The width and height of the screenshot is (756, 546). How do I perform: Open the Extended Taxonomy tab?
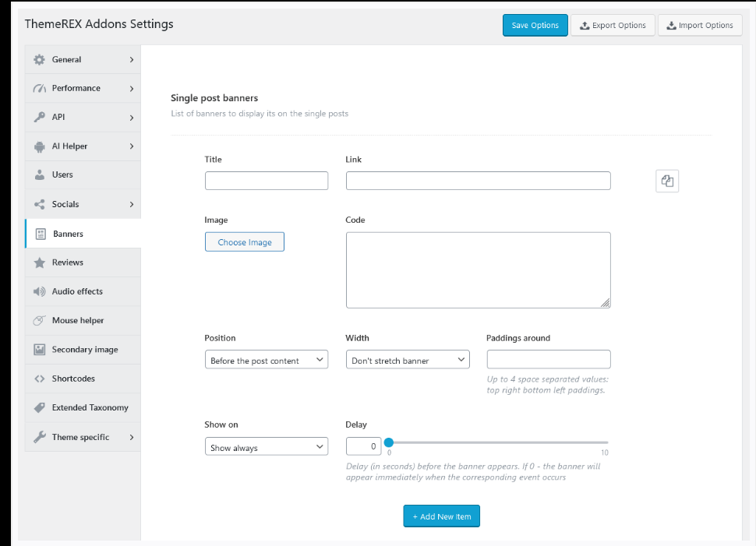pos(83,407)
